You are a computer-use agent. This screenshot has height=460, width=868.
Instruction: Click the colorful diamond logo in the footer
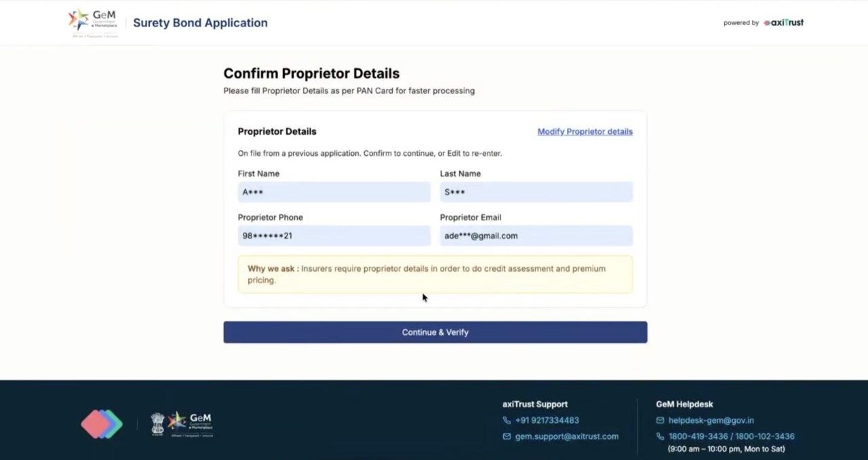[102, 424]
